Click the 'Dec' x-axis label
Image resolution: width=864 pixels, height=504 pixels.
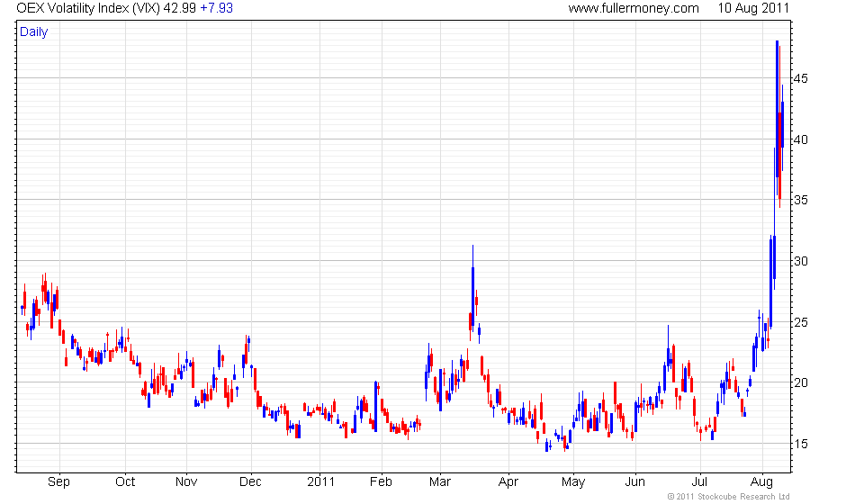[x=250, y=482]
